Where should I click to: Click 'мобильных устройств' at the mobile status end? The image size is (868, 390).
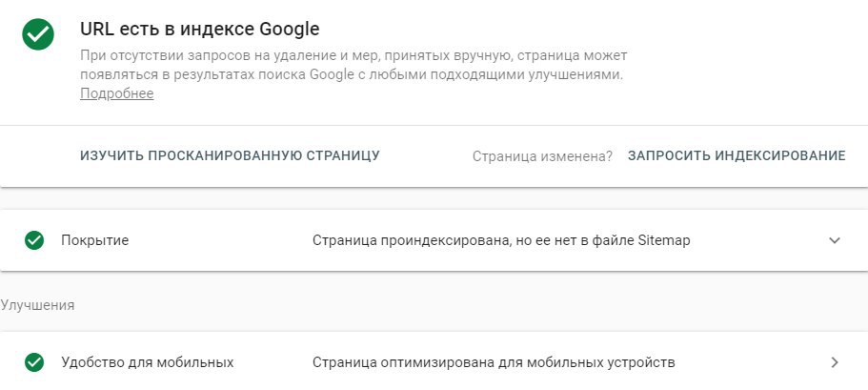point(600,362)
